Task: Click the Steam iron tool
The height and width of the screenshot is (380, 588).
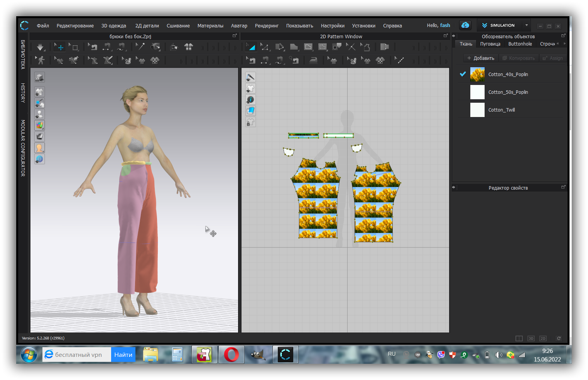Action: (x=314, y=60)
